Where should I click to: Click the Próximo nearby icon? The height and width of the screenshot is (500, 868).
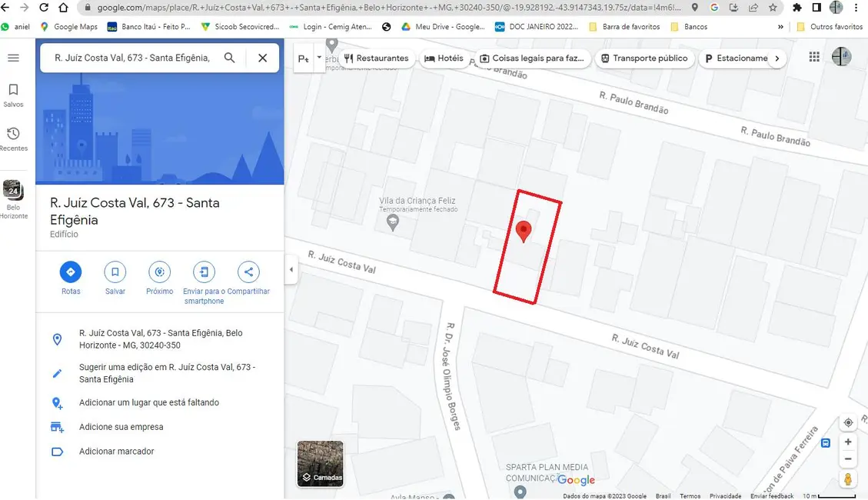160,272
